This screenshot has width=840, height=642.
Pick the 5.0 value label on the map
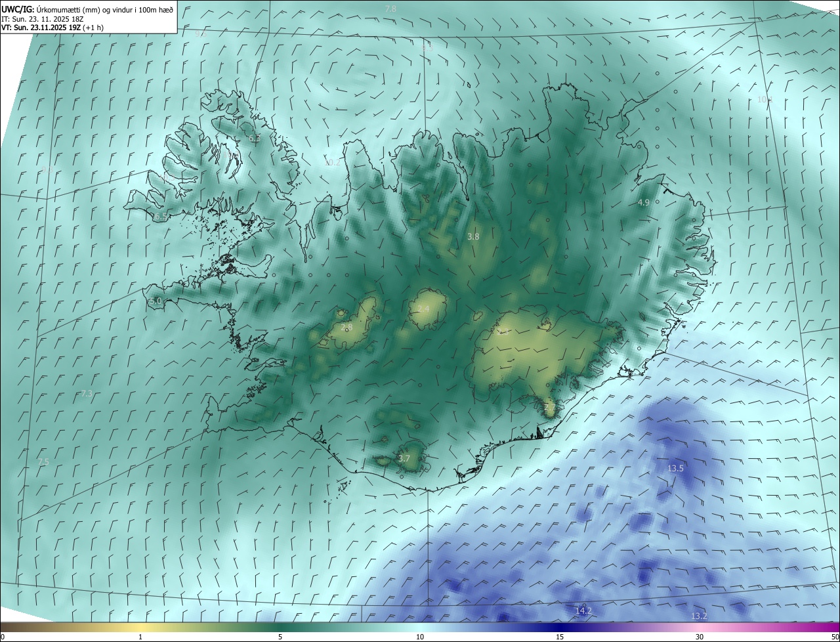156,301
